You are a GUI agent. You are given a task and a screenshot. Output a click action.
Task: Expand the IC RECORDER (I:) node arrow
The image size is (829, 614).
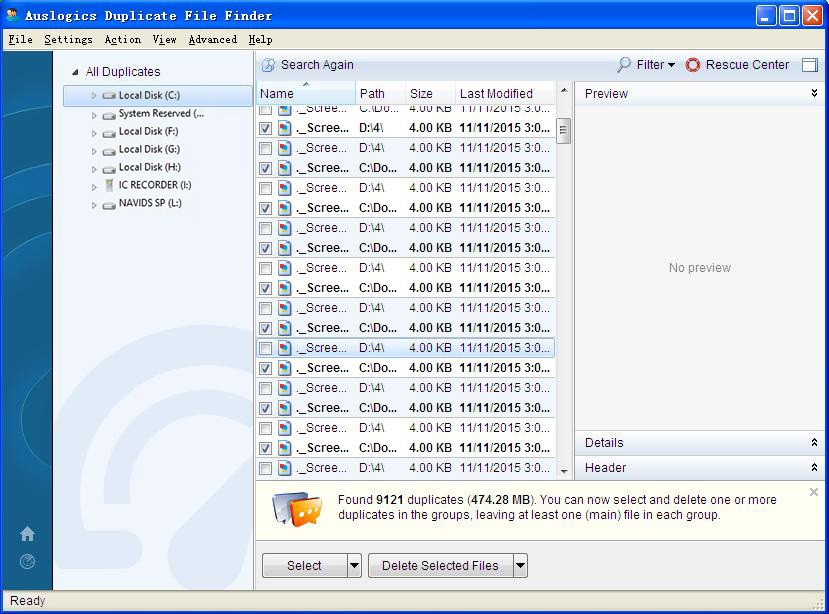click(x=94, y=187)
